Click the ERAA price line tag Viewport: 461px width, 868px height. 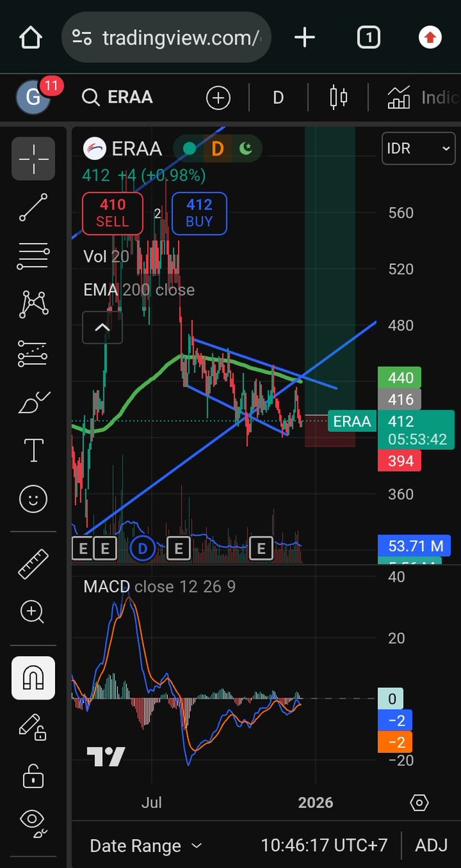click(352, 421)
